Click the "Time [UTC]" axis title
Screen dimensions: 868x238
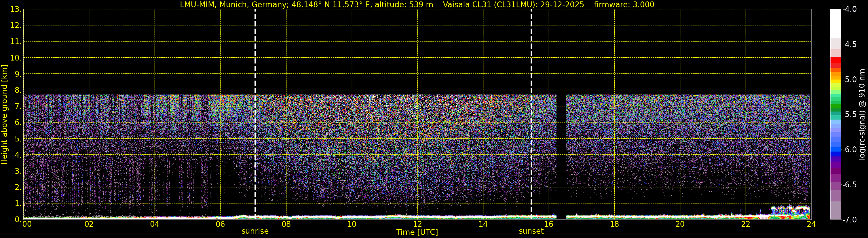[417, 232]
